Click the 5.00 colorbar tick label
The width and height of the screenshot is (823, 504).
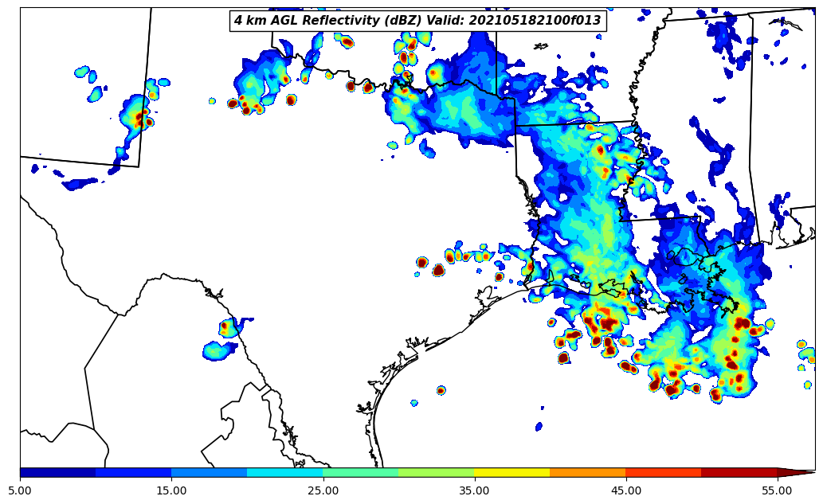[x=20, y=490]
